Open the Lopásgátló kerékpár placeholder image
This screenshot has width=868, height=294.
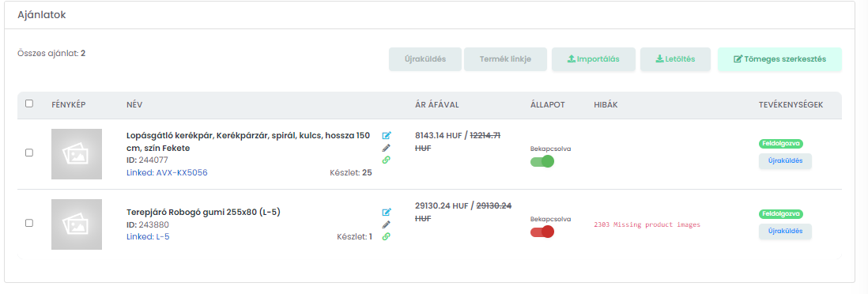pyautogui.click(x=77, y=154)
